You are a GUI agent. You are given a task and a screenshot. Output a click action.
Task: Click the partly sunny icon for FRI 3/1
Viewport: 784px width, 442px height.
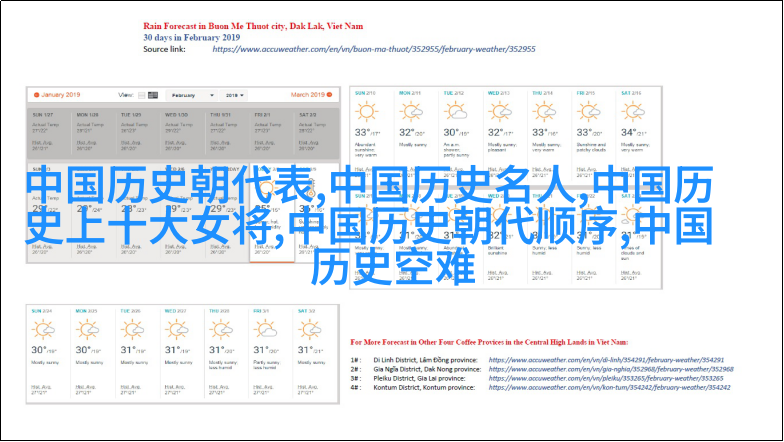[x=265, y=330]
